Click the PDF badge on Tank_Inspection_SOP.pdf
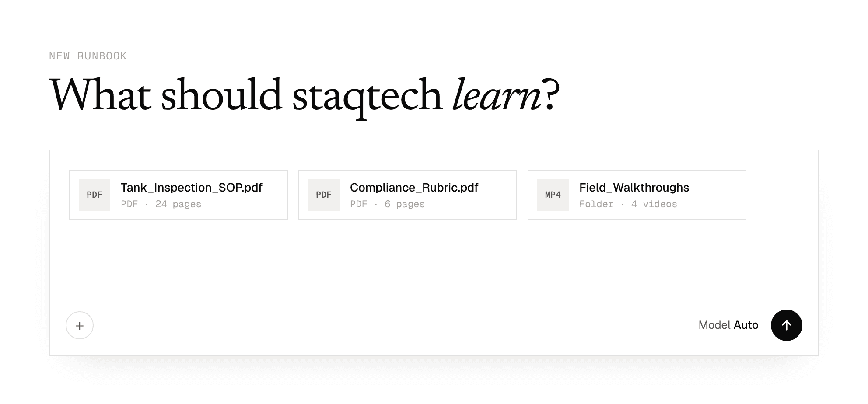 point(94,195)
